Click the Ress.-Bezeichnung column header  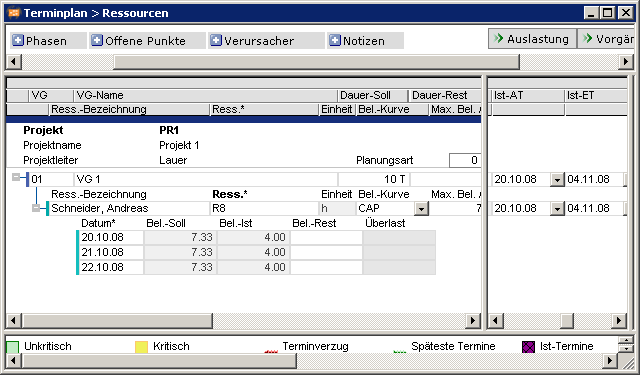[129, 109]
